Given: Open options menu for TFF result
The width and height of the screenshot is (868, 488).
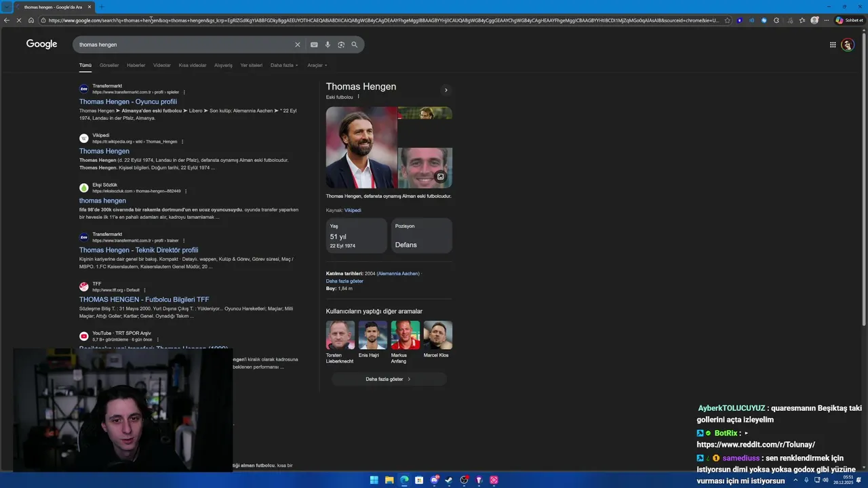Looking at the screenshot, I should pos(144,290).
